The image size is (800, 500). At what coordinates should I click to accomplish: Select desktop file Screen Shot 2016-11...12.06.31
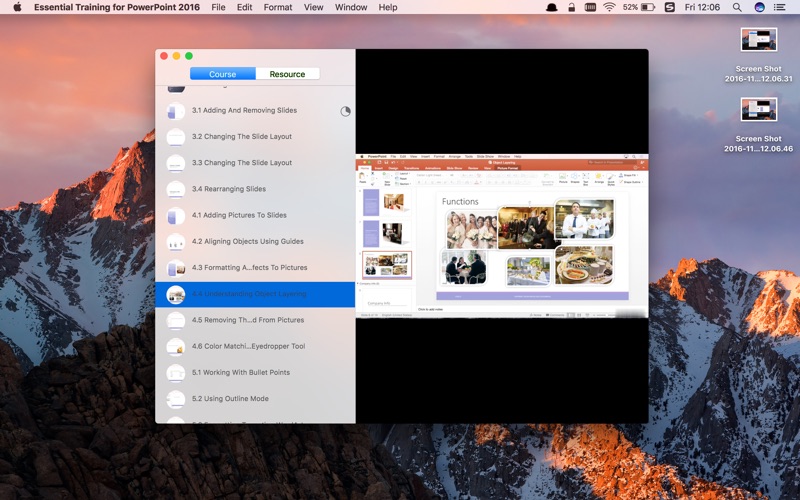click(759, 55)
